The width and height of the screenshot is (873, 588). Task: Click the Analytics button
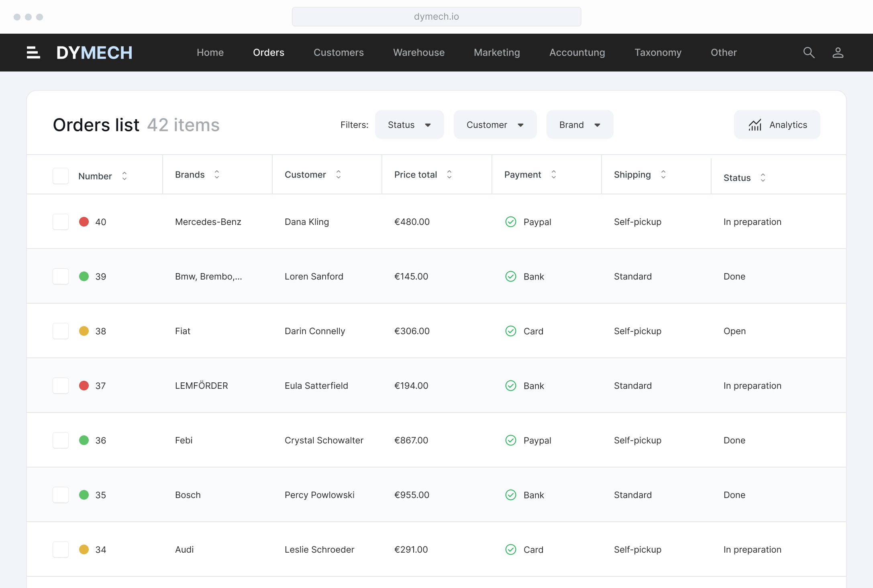click(777, 125)
